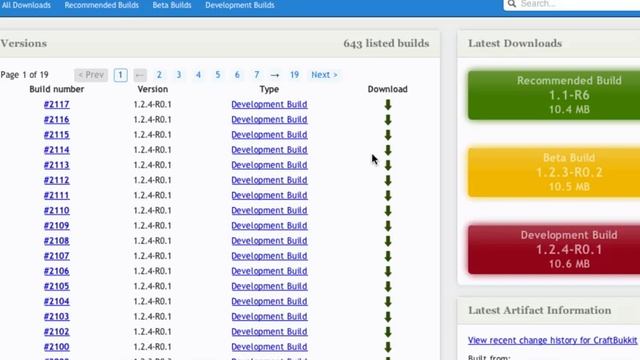Viewport: 640px width, 360px height.
Task: Download build #2109 via its arrow icon
Action: [388, 226]
